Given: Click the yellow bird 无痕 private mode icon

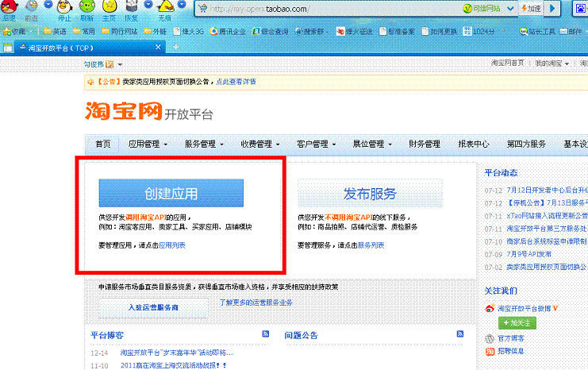Looking at the screenshot, I should click(165, 9).
